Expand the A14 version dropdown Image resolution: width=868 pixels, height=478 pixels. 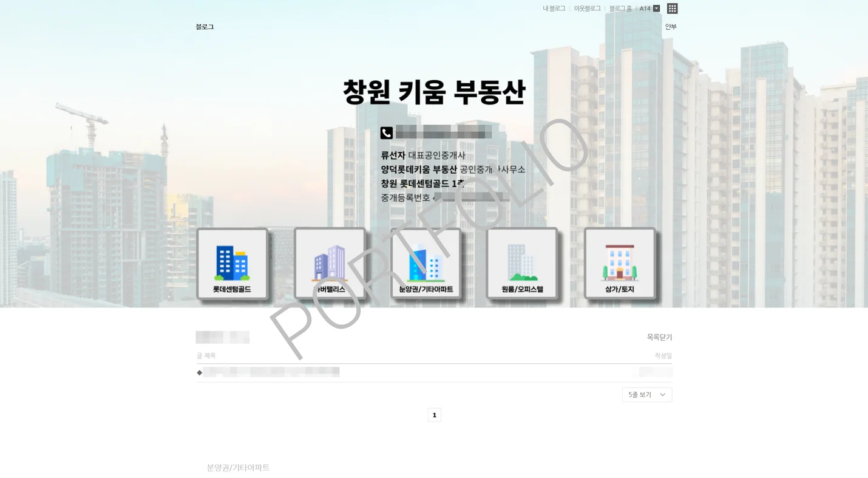656,9
